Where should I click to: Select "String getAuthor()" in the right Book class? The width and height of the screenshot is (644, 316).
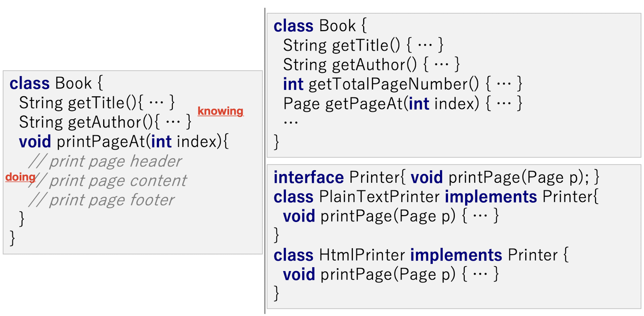click(371, 65)
